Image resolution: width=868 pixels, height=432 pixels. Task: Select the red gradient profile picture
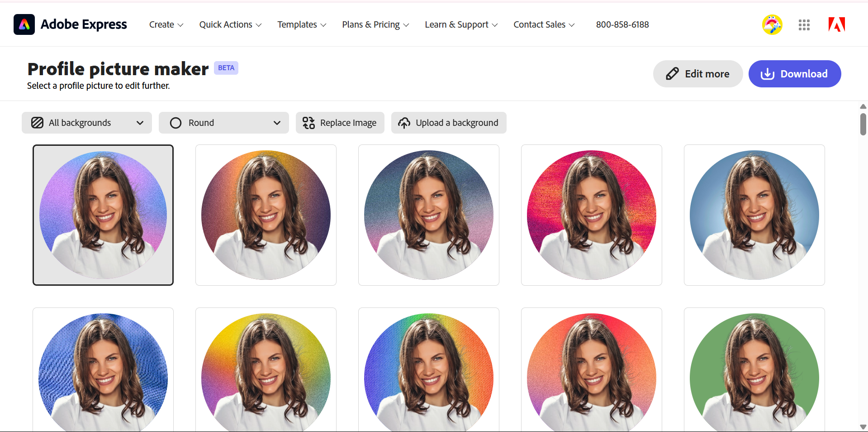591,215
